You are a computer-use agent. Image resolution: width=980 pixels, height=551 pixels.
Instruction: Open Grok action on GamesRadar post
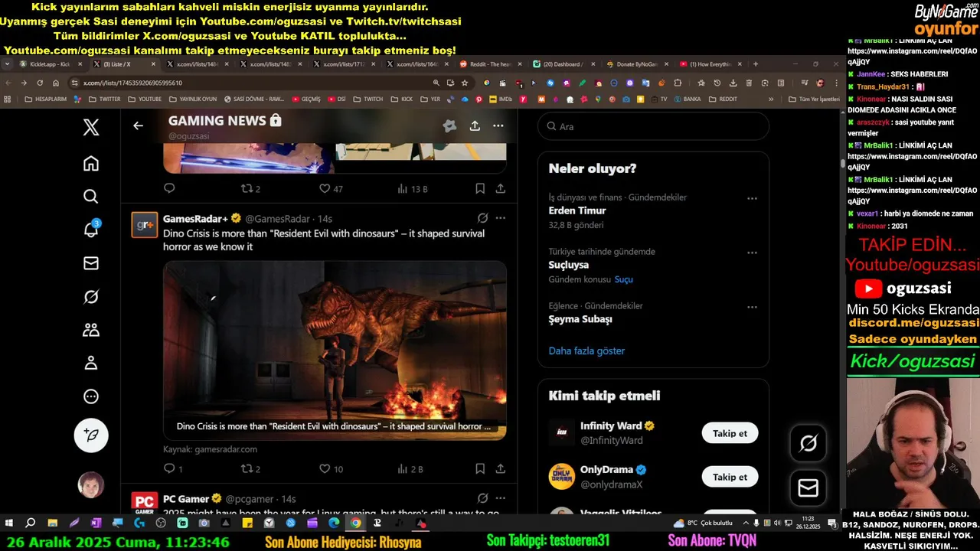coord(482,218)
